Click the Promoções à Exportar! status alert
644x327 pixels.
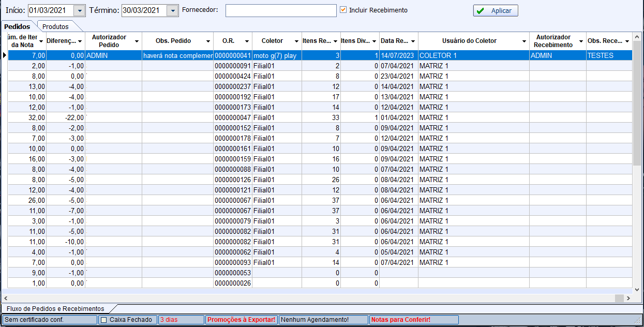(241, 320)
